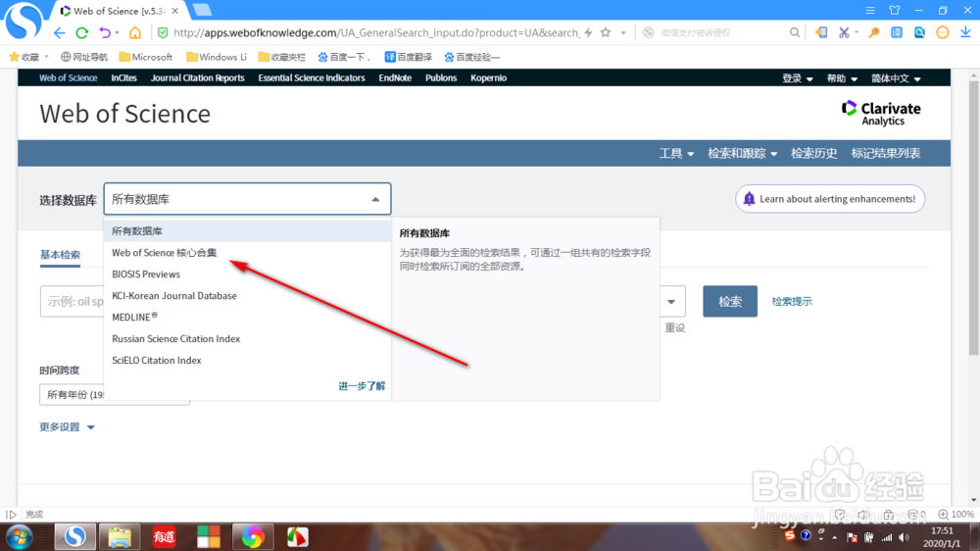Image resolution: width=980 pixels, height=551 pixels.
Task: Click the Clarivate Analytics logo
Action: pyautogui.click(x=881, y=113)
